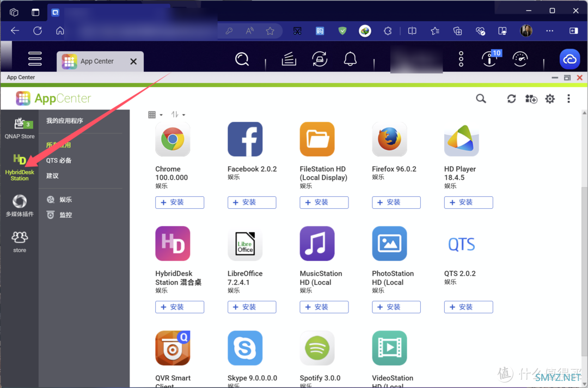
Task: Go to the browser home page
Action: 60,31
